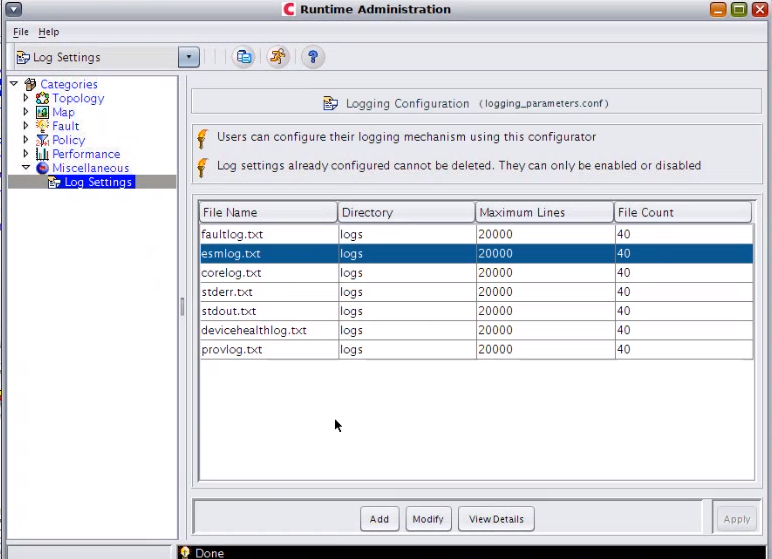This screenshot has width=772, height=559.
Task: Open the File menu
Action: tap(21, 32)
